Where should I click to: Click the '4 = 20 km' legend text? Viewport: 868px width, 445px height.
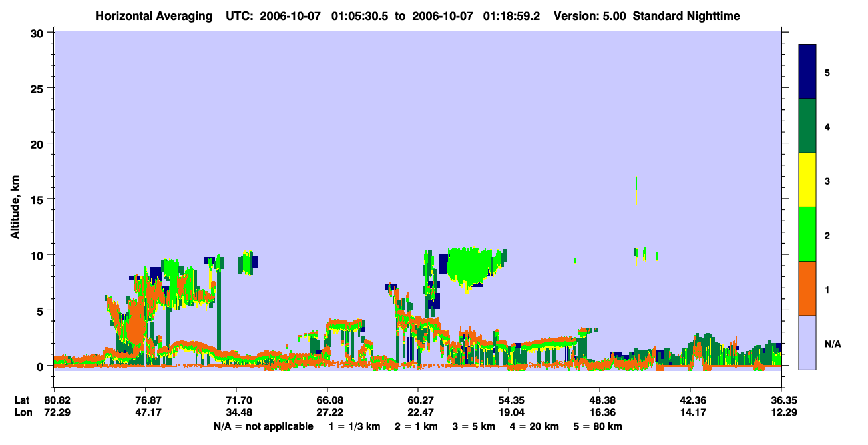(x=533, y=426)
